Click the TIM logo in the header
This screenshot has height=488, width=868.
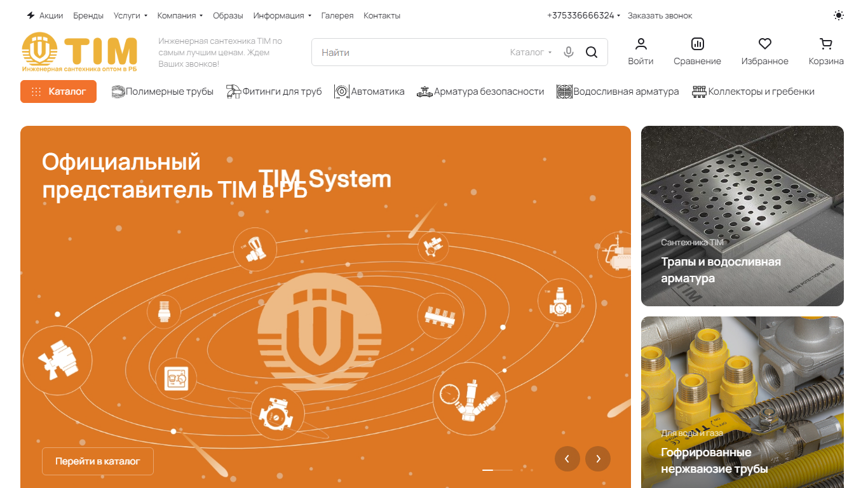79,52
